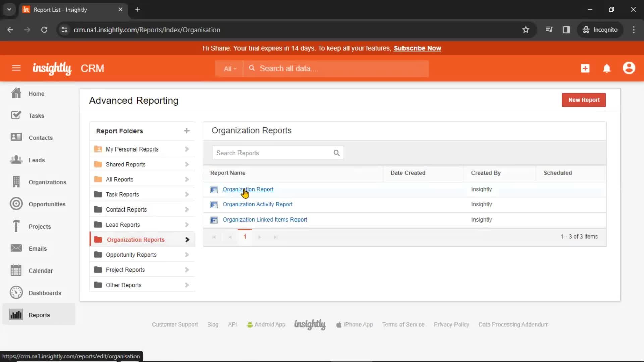This screenshot has height=362, width=644.
Task: Open iPhone App footer link
Action: 355,324
